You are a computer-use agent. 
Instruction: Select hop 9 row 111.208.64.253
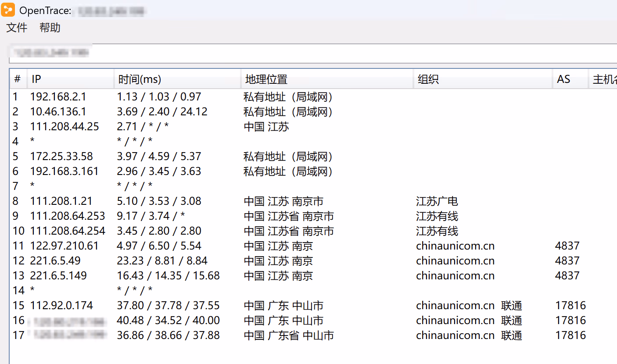tap(68, 216)
